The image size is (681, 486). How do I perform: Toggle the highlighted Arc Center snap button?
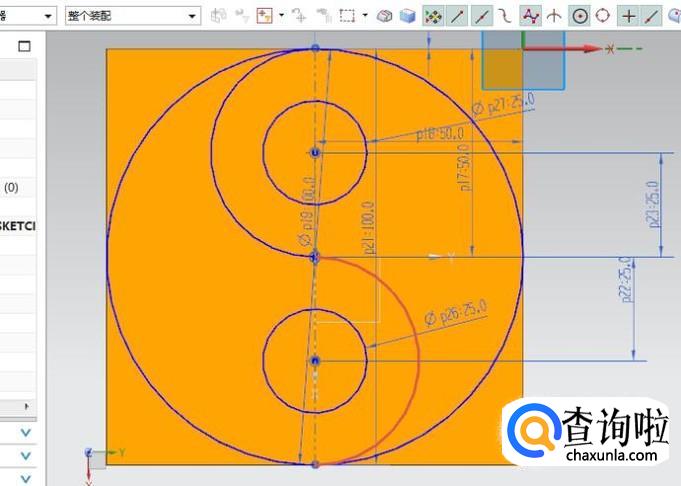(579, 16)
